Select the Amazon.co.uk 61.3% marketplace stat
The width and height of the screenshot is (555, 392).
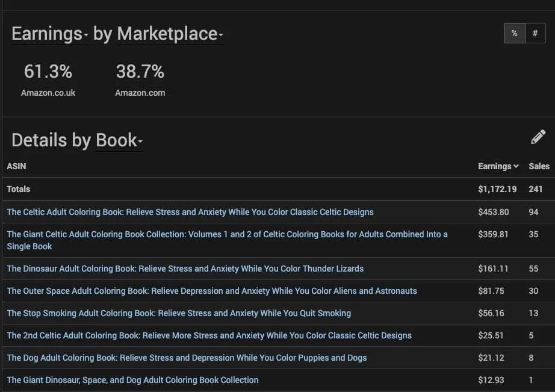48,79
